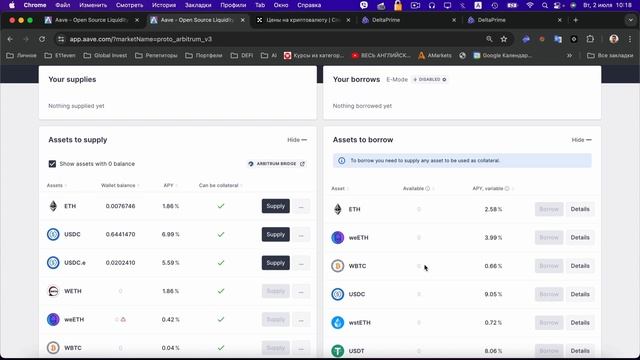Open the more options menu for USDC supply
This screenshot has height=360, width=640.
tap(301, 234)
